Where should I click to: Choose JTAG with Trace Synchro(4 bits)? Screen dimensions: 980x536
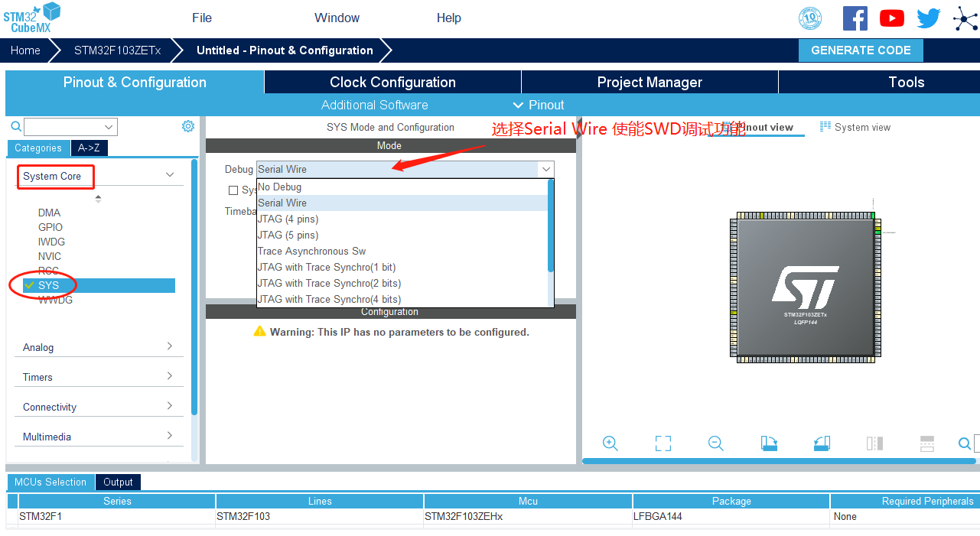click(402, 299)
